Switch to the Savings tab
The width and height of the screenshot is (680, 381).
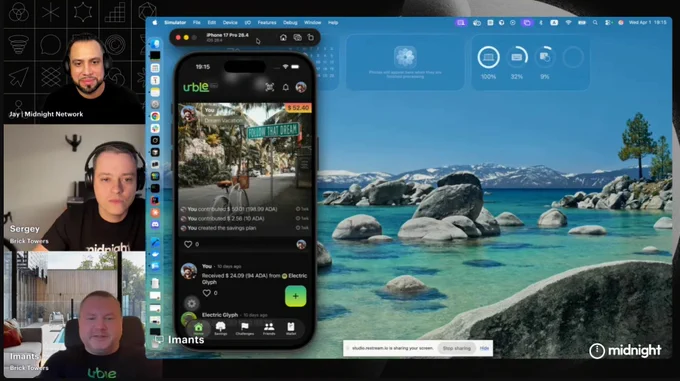pos(220,329)
